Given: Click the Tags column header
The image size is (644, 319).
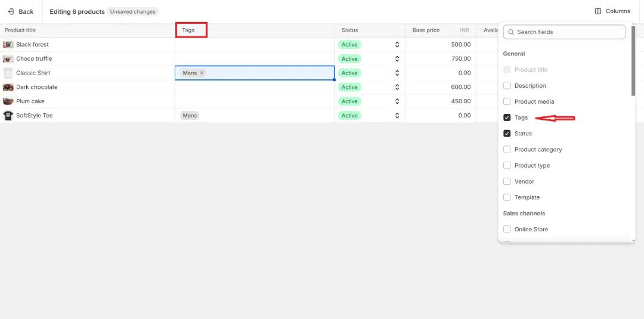Looking at the screenshot, I should point(188,30).
